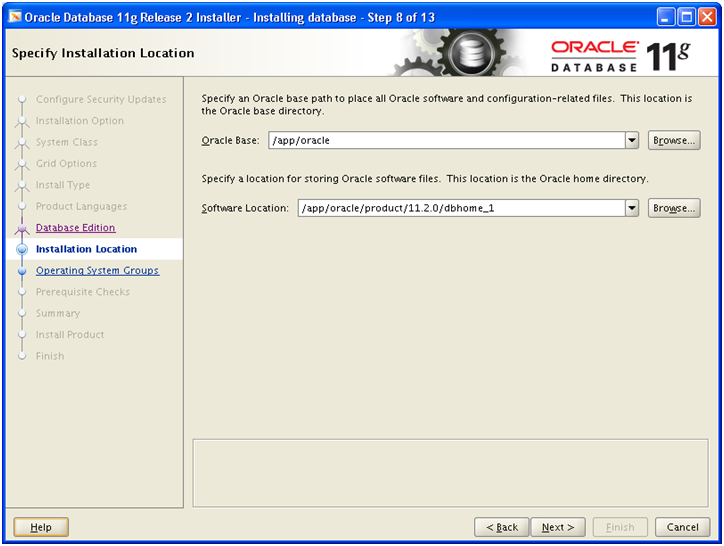Screen dimensions: 724x546
Task: Maximize the installer window
Action: coord(687,18)
